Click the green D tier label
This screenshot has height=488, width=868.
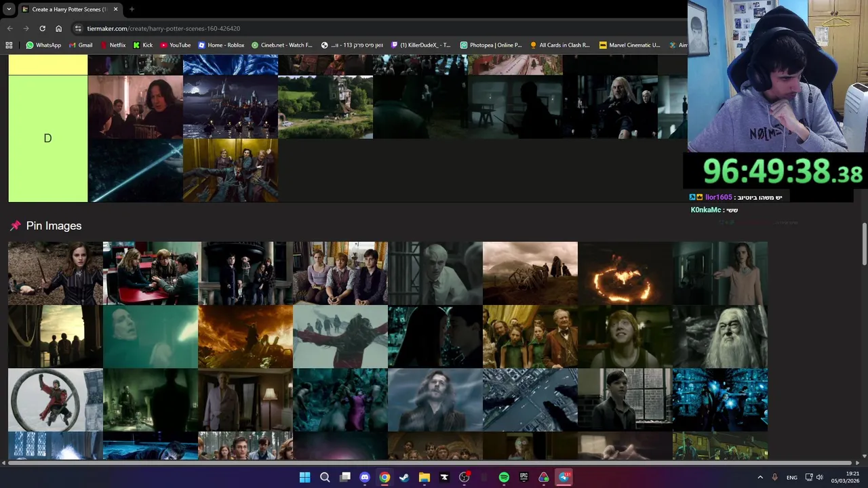click(47, 138)
